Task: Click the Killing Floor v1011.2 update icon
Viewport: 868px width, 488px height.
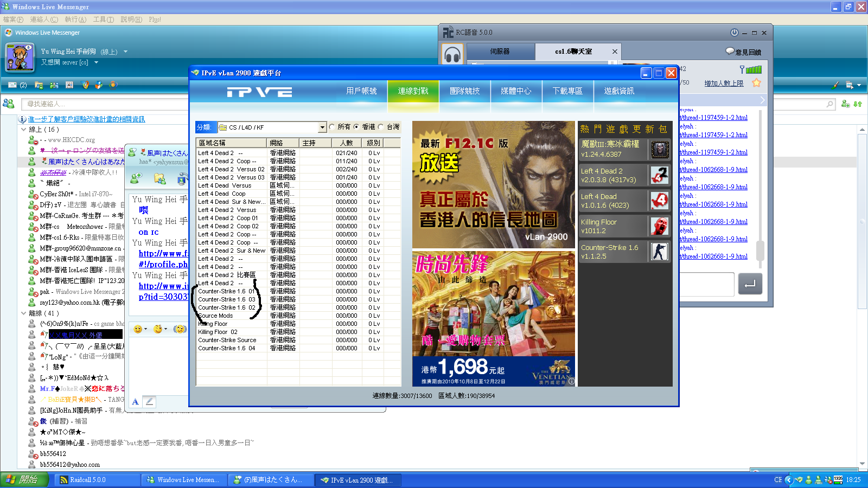Action: point(660,226)
